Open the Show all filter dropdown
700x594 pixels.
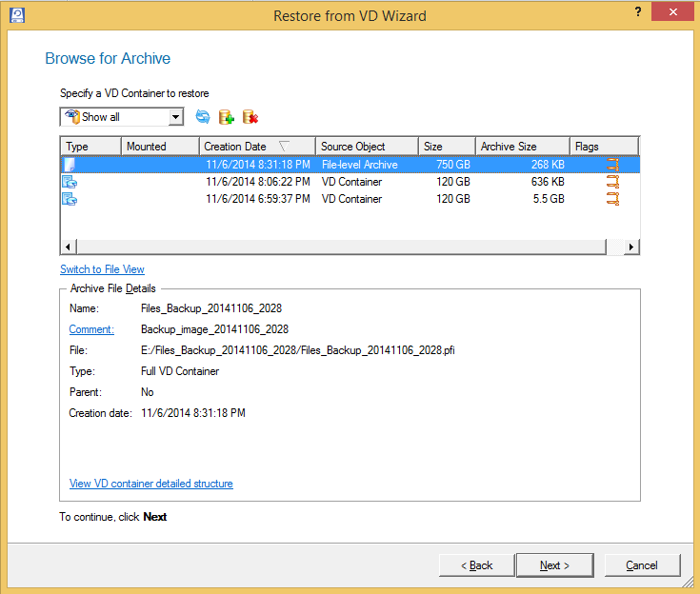(x=176, y=117)
